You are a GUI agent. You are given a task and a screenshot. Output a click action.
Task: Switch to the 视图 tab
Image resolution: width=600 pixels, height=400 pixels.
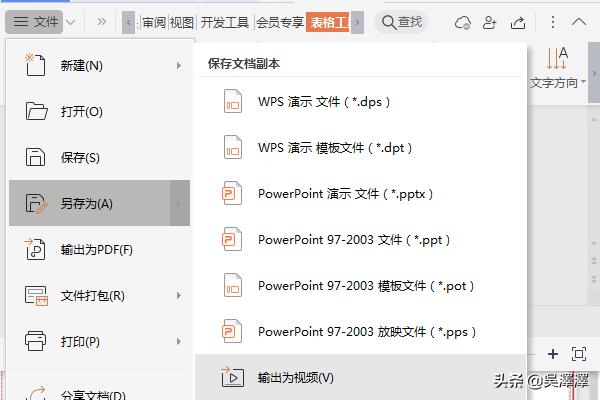pyautogui.click(x=182, y=23)
